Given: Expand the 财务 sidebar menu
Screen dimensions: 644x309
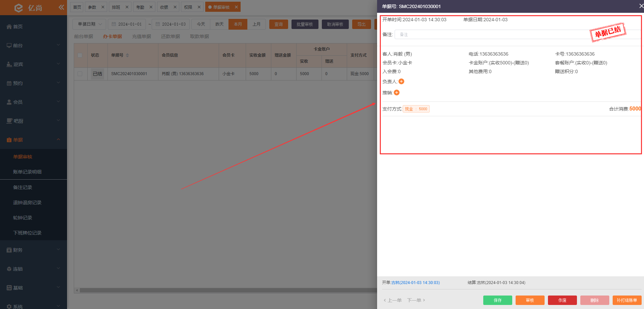Looking at the screenshot, I should pyautogui.click(x=34, y=250).
